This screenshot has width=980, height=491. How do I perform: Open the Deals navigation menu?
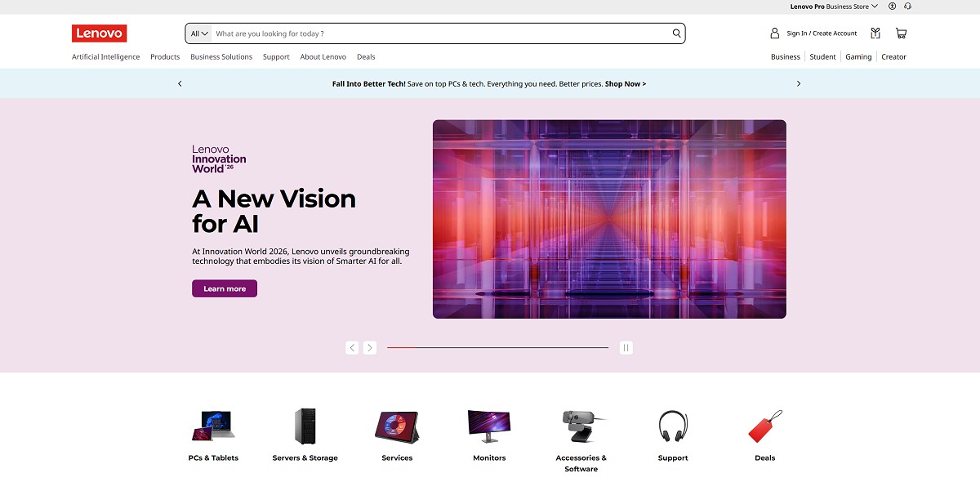click(x=366, y=57)
